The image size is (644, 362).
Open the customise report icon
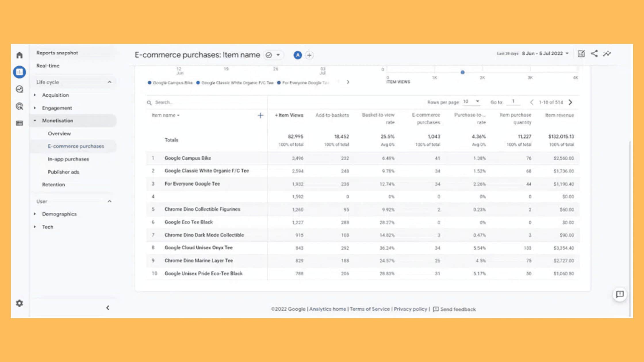coord(581,54)
